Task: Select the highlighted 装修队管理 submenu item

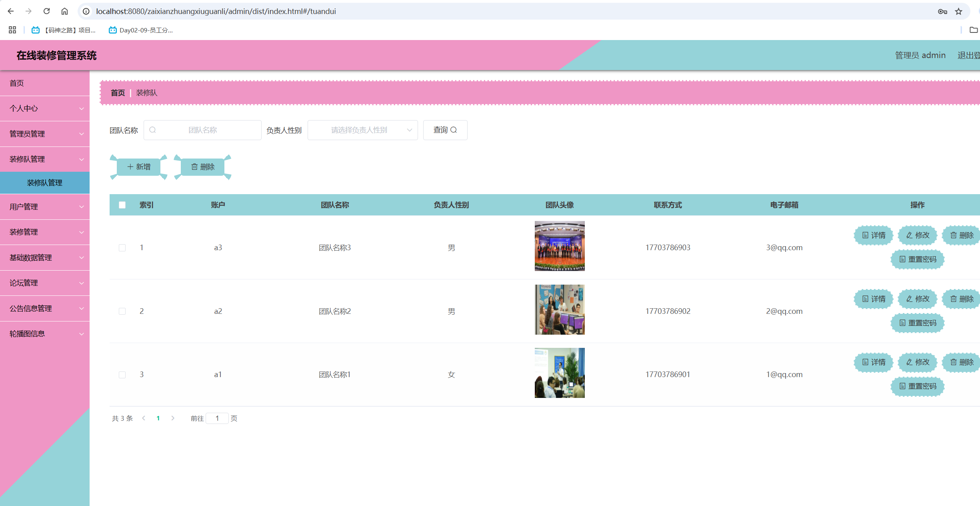Action: tap(45, 183)
